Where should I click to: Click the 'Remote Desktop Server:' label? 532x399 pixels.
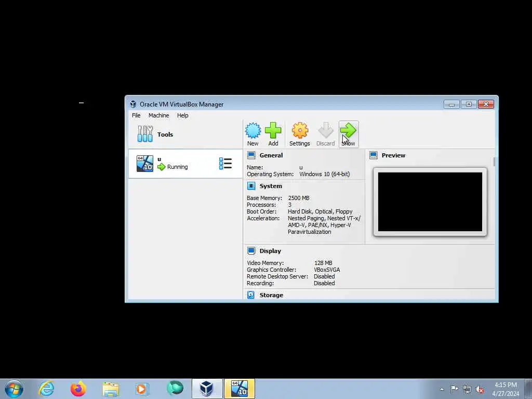point(277,276)
